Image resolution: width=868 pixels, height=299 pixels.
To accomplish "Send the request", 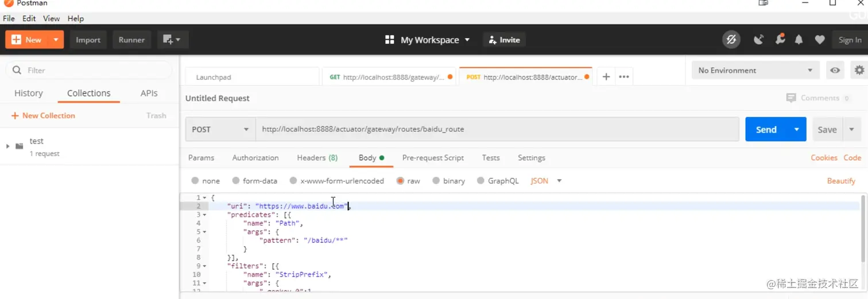I will point(766,129).
